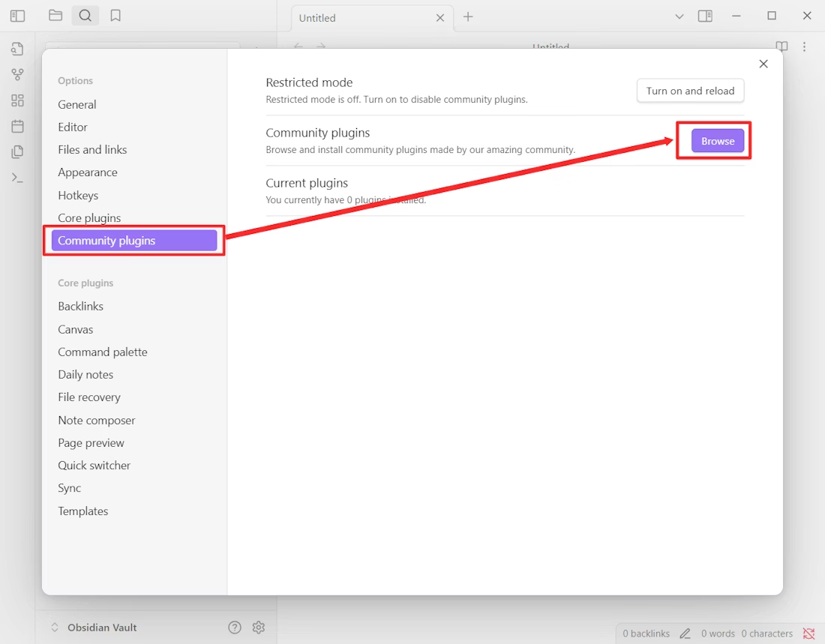Turn on Restricted mode and reload
The height and width of the screenshot is (644, 825).
click(690, 90)
